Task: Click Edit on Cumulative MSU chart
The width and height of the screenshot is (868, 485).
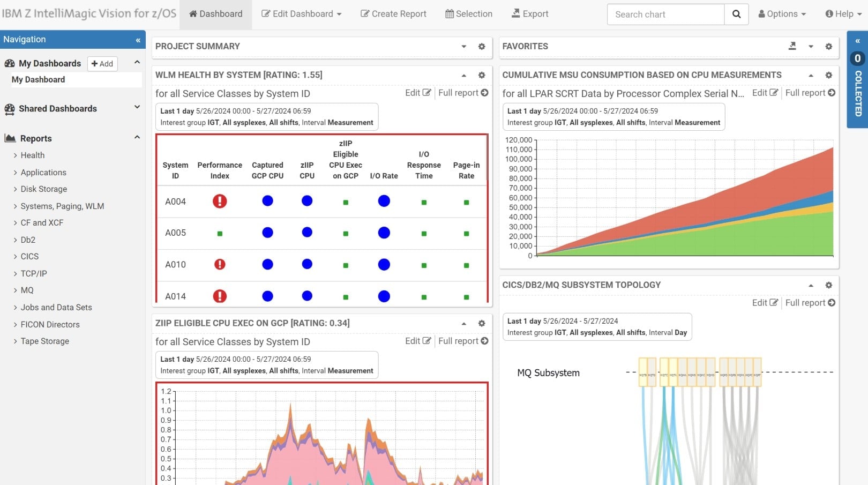Action: [x=765, y=93]
